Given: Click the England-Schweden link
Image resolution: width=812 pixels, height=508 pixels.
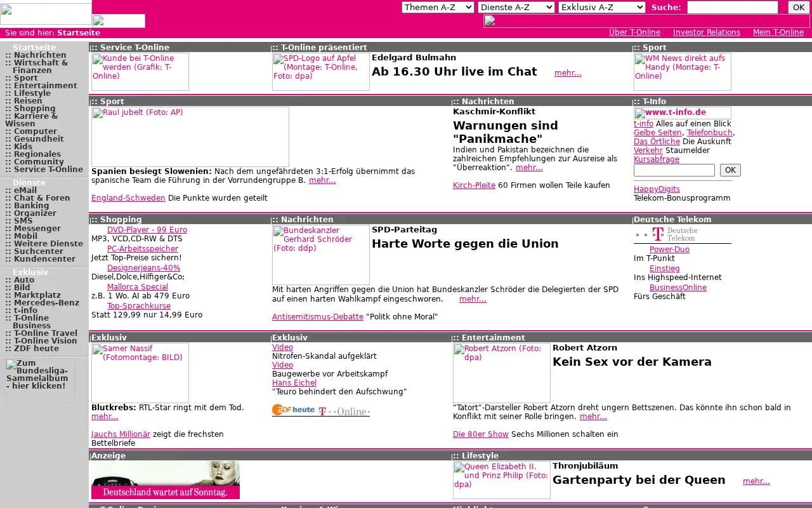Looking at the screenshot, I should [x=128, y=198].
